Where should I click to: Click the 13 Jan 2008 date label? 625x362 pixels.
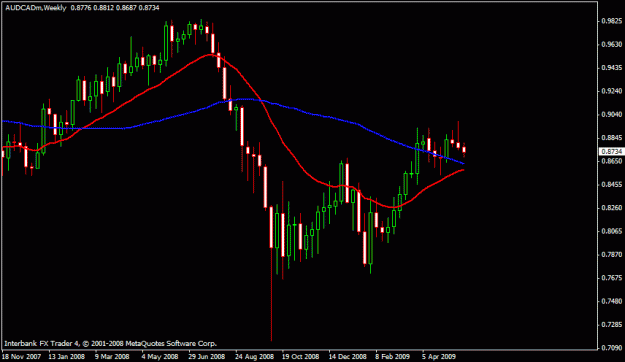coord(67,356)
